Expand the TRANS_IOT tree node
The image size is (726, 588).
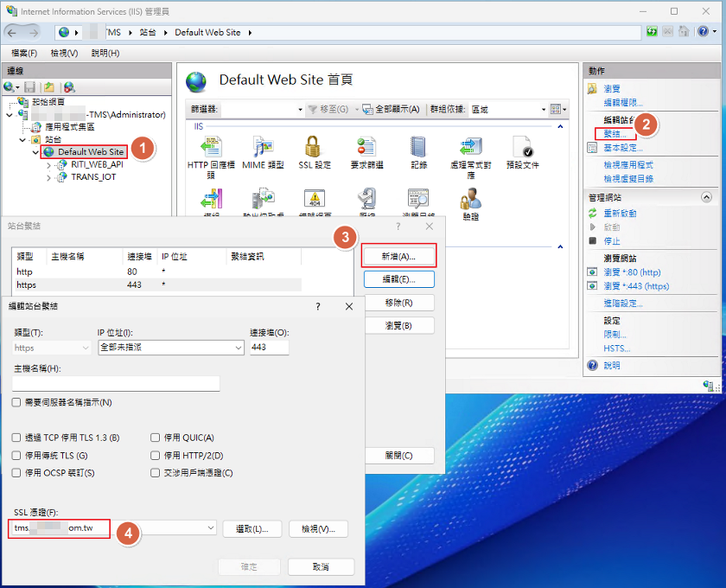[x=48, y=177]
